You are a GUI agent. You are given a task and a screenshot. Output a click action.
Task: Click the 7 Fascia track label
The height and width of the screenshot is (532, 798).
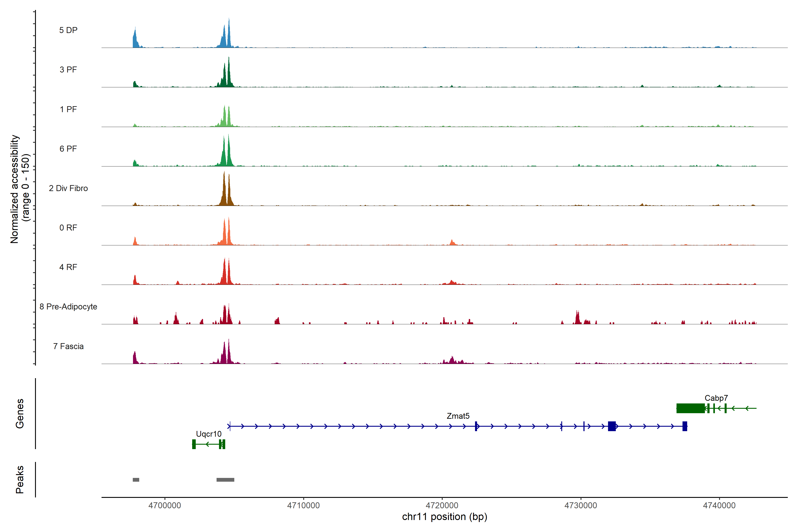[x=68, y=346]
